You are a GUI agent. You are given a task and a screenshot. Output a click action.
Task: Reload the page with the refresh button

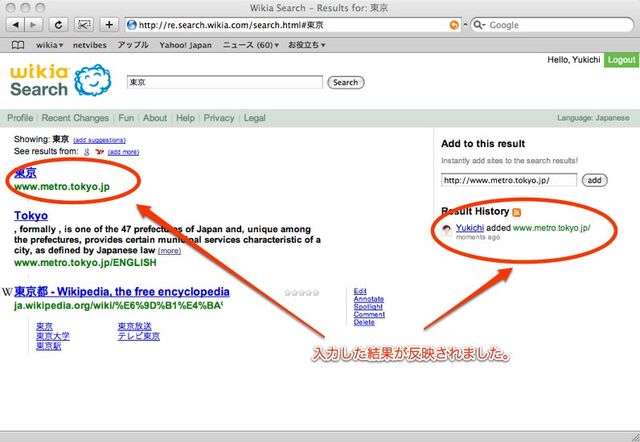(58, 25)
